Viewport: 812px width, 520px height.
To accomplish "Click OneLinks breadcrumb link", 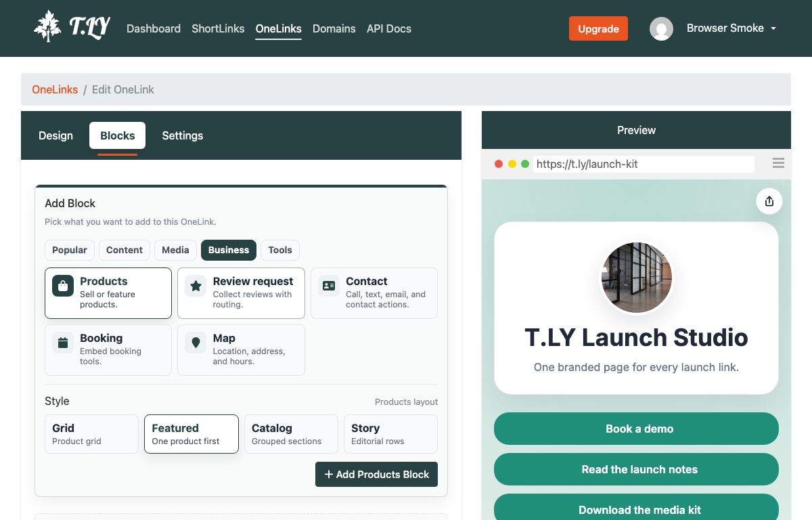I will [55, 89].
